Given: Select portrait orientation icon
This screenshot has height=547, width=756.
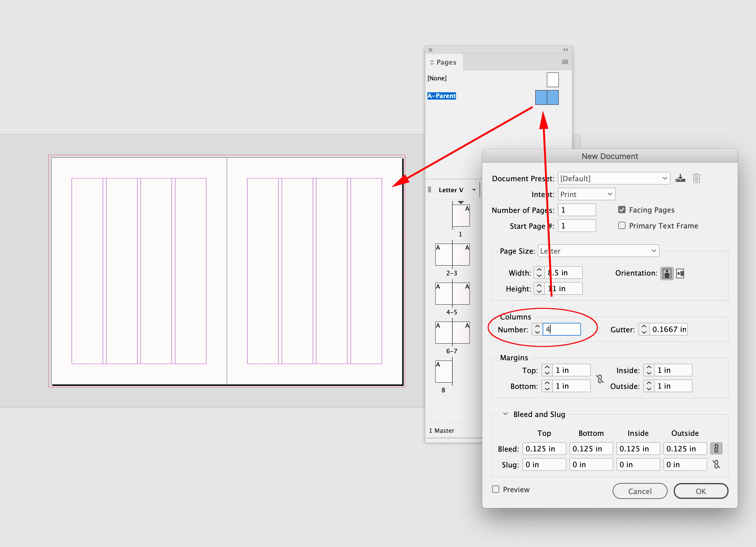Looking at the screenshot, I should (667, 273).
